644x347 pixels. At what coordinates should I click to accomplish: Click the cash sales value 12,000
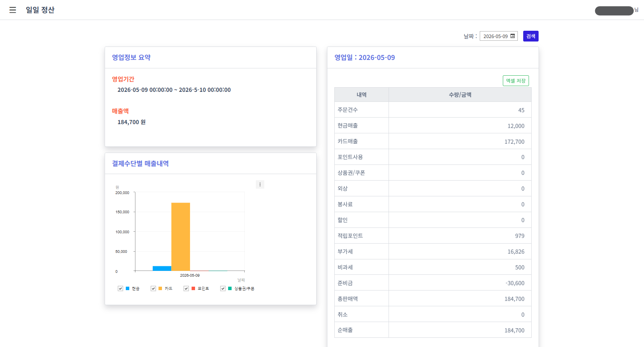pos(516,126)
